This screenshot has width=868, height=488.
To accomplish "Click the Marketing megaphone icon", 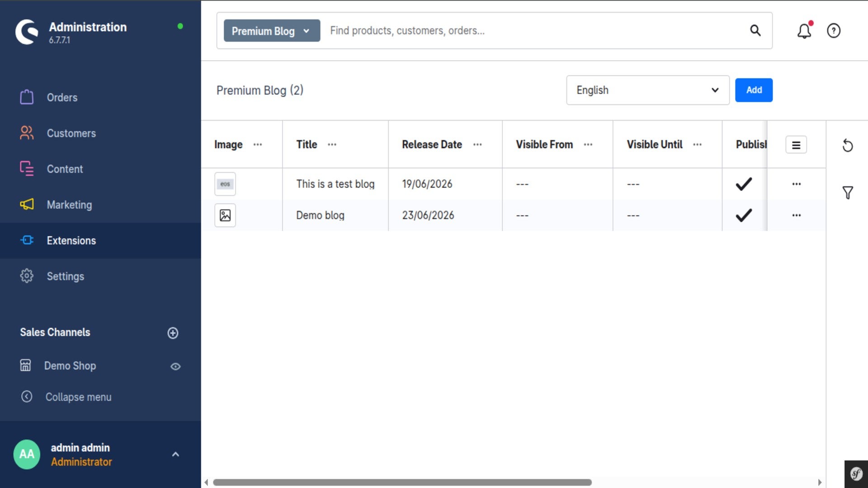I will click(27, 204).
